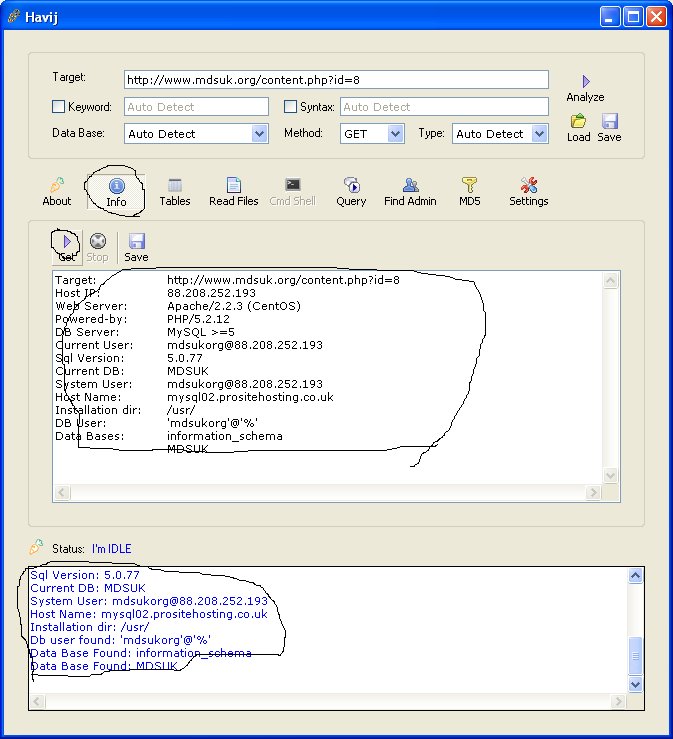
Task: Enable the Keyword checkbox
Action: click(x=58, y=107)
